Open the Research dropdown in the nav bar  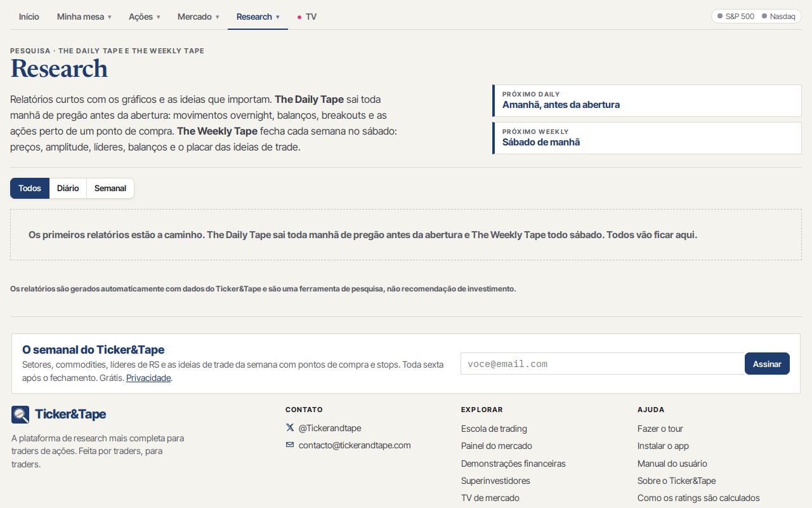[258, 17]
